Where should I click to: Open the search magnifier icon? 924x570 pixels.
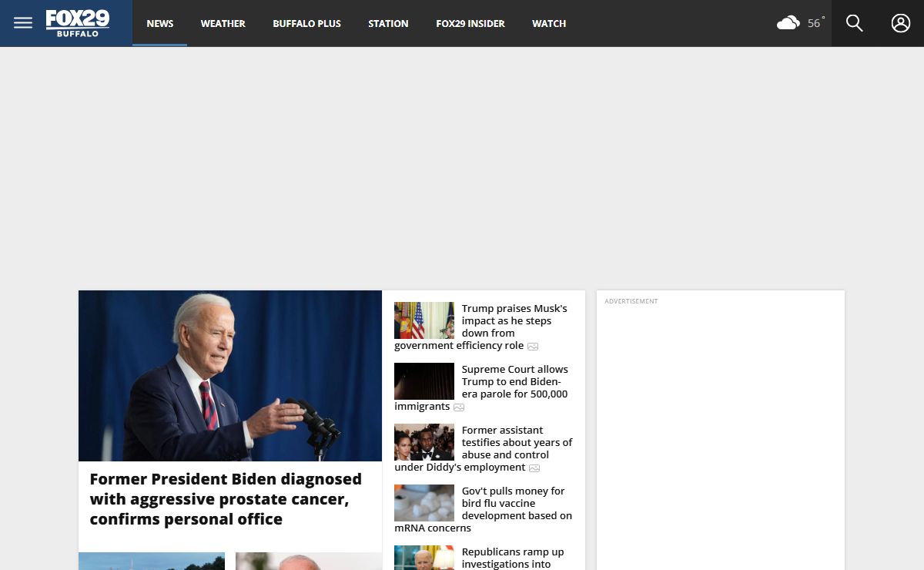pos(855,23)
